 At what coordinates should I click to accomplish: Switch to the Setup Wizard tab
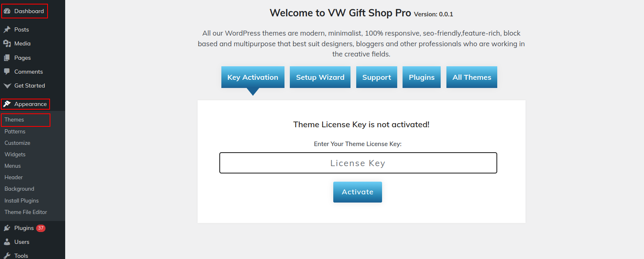[x=320, y=77]
